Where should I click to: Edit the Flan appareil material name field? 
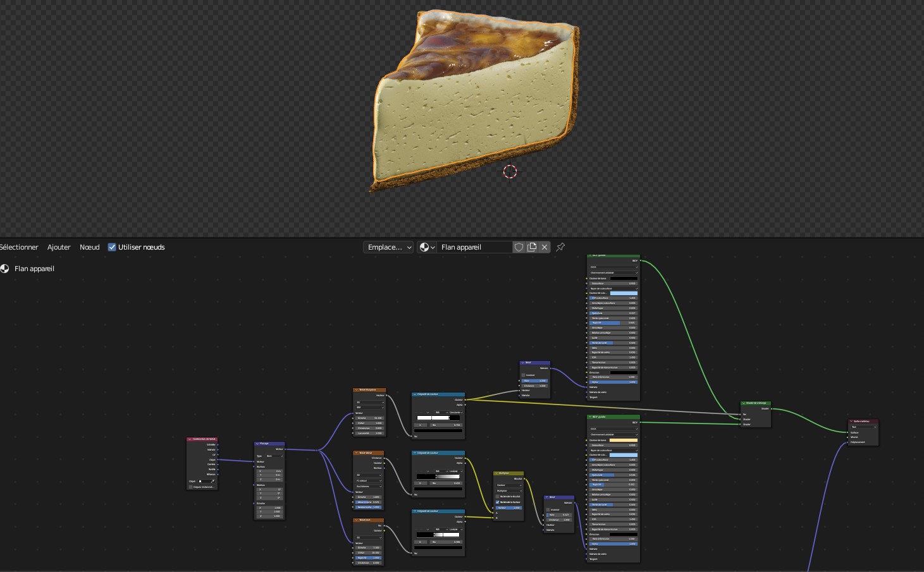click(474, 247)
